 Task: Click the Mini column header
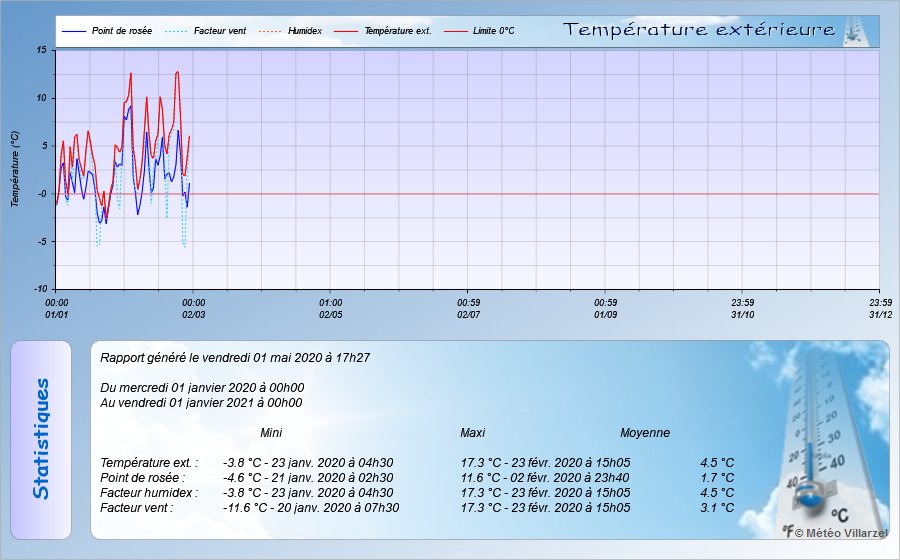(x=271, y=433)
